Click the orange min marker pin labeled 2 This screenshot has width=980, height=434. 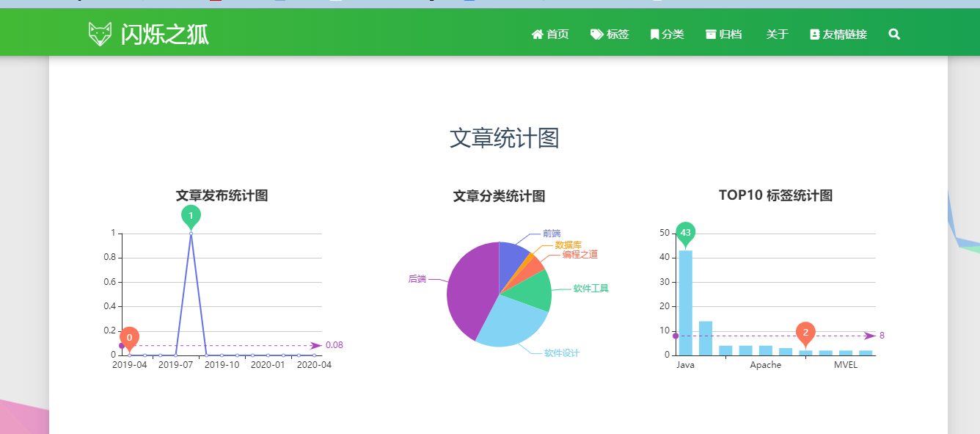coord(805,333)
